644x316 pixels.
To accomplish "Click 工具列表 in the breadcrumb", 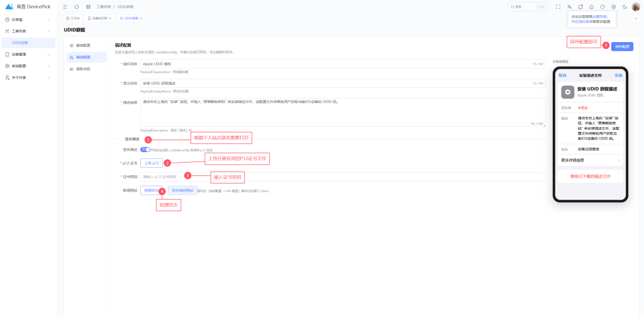I will (x=104, y=7).
